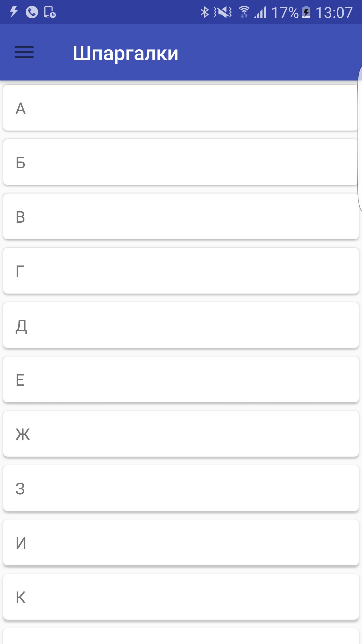Open the letter А card
Image resolution: width=362 pixels, height=644 pixels.
180,108
